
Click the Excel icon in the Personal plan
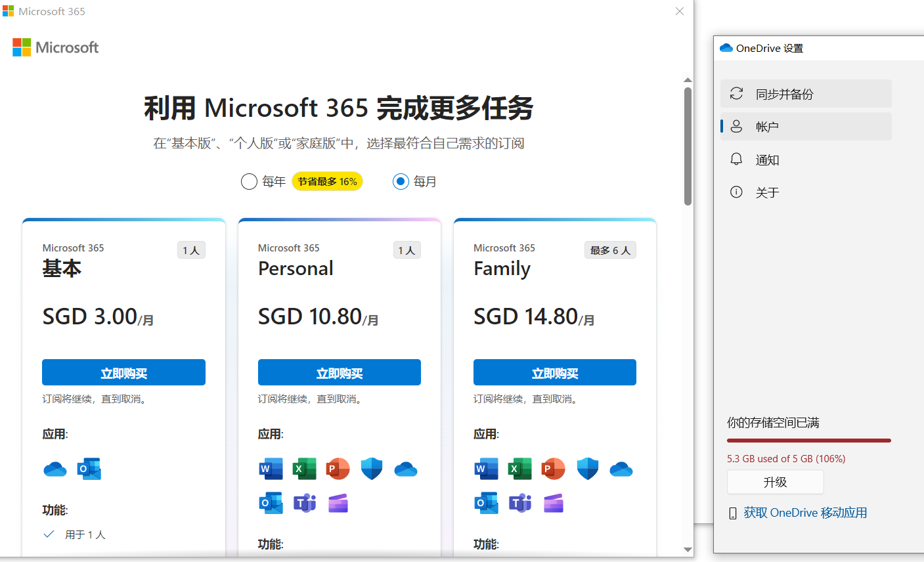(304, 469)
